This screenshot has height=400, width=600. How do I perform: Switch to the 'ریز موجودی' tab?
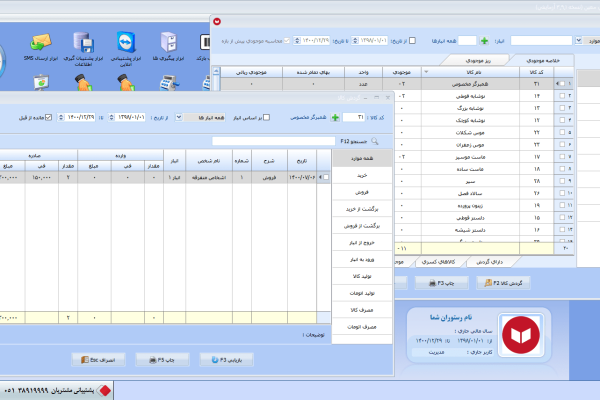pyautogui.click(x=478, y=60)
